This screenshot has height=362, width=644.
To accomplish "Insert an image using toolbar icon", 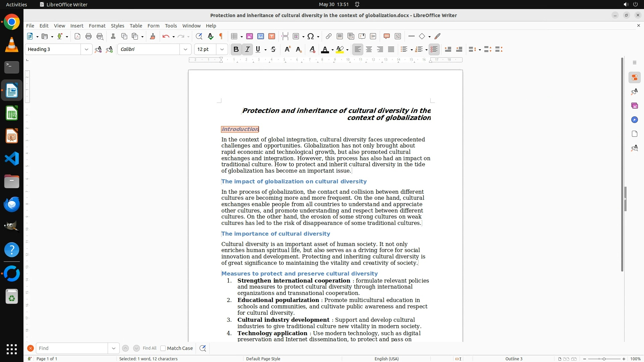I will (249, 36).
